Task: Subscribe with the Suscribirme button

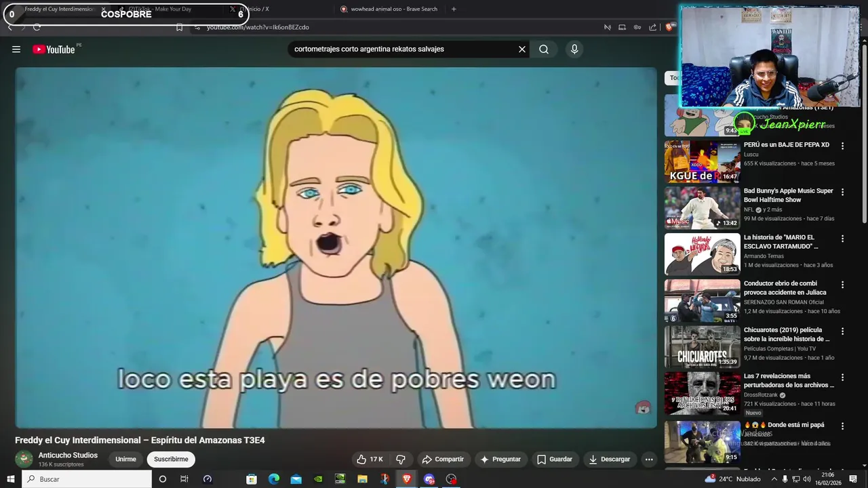Action: tap(171, 460)
